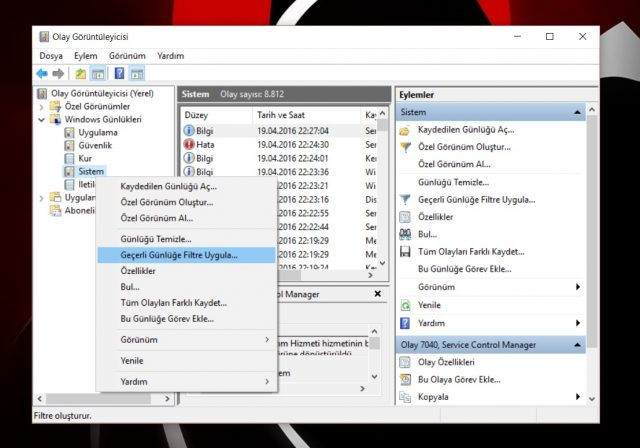This screenshot has width=640, height=448.
Task: Click the Geçerli Günlüğe Filtre Uygula funnel icon in Eylemler
Action: pos(405,200)
